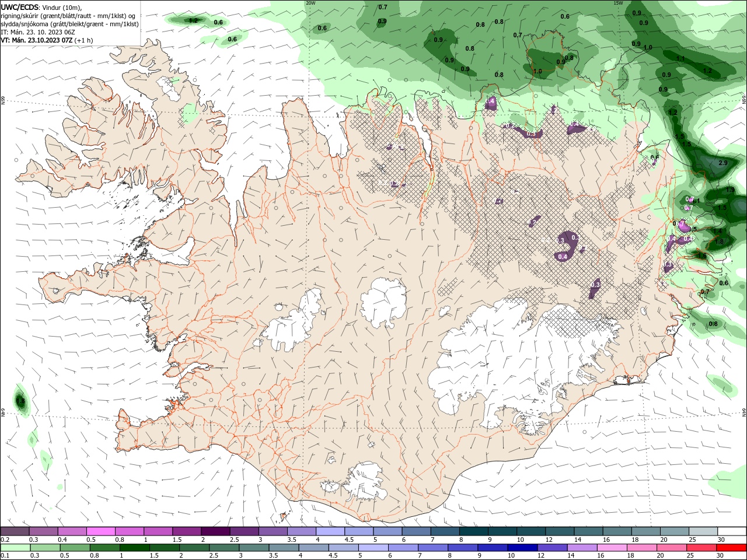Click the Vindur (10m) label in header
Viewport: 747px width, 560px height.
(x=61, y=7)
